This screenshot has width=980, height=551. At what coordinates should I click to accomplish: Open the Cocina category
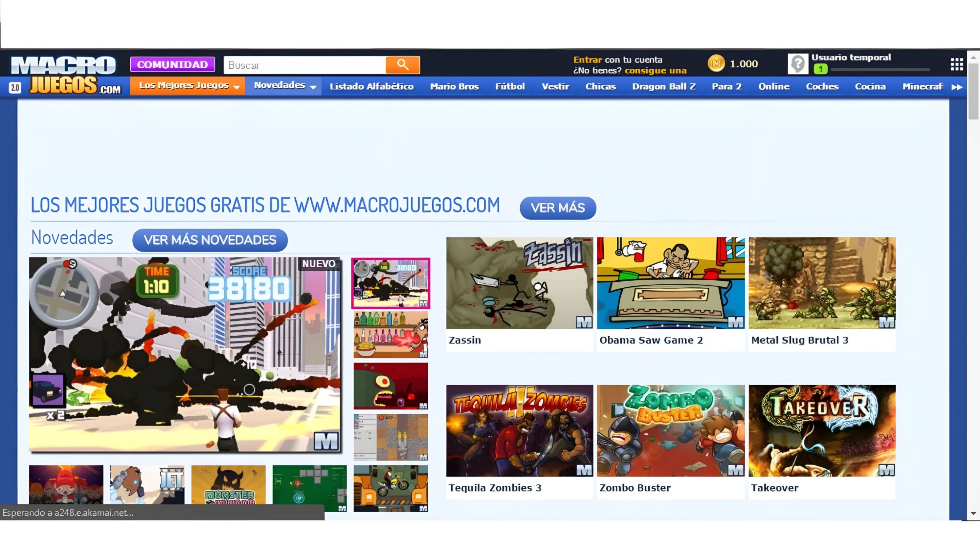870,87
